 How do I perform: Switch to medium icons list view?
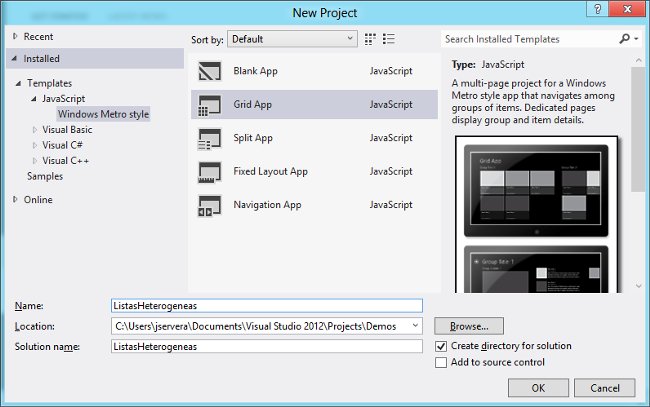click(389, 39)
